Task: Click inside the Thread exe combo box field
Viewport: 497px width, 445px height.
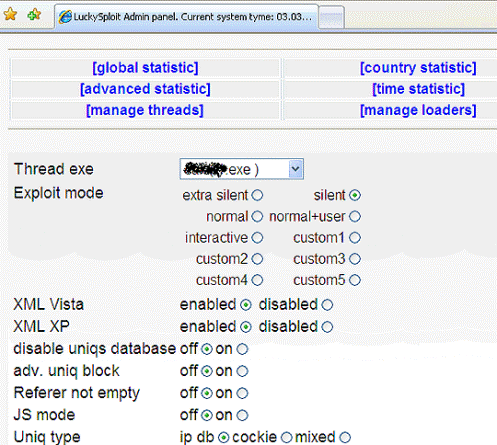Action: click(x=241, y=169)
